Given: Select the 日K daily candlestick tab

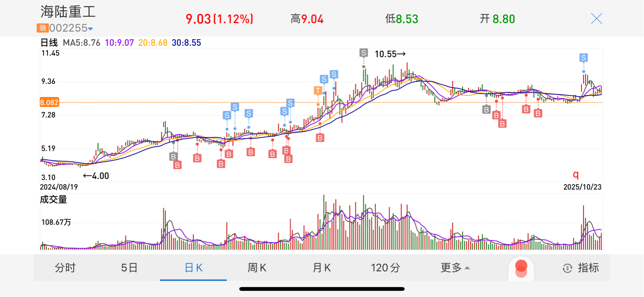Looking at the screenshot, I should 193,268.
